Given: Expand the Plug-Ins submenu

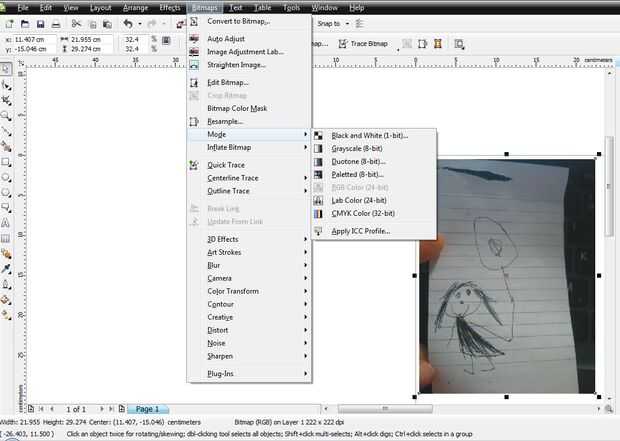Looking at the screenshot, I should [249, 373].
